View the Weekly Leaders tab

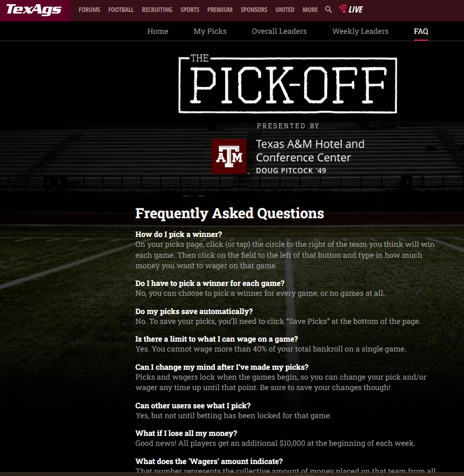(360, 31)
